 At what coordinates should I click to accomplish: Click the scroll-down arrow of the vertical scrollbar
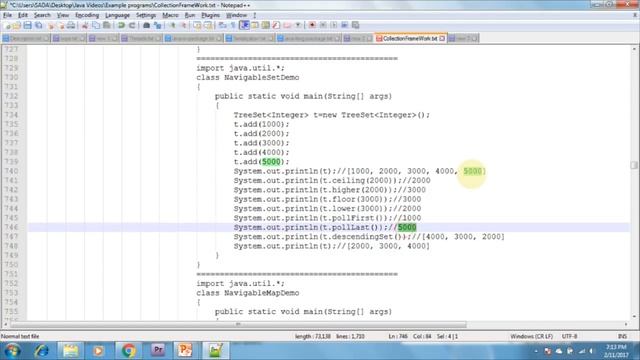click(x=634, y=316)
